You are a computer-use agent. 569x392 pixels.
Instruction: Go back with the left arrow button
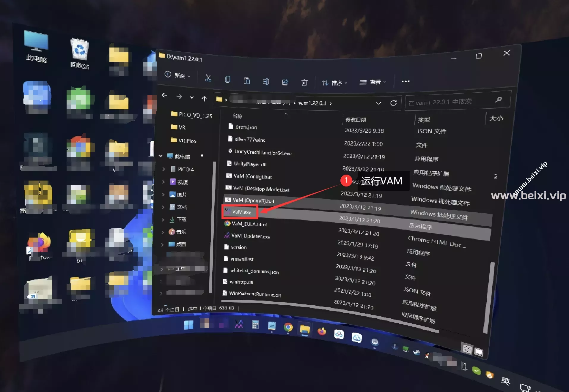click(164, 95)
